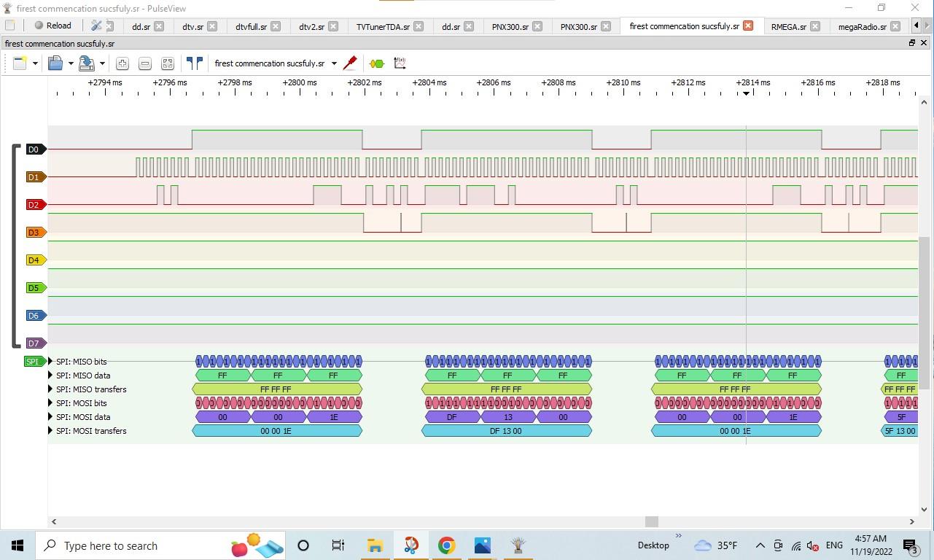Open the probe configuration icon
Image resolution: width=934 pixels, height=560 pixels.
(350, 63)
